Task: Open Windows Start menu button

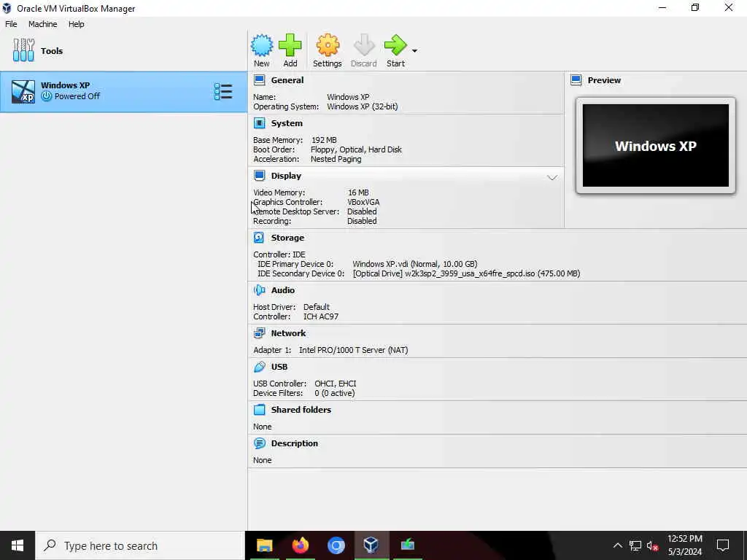Action: point(18,545)
